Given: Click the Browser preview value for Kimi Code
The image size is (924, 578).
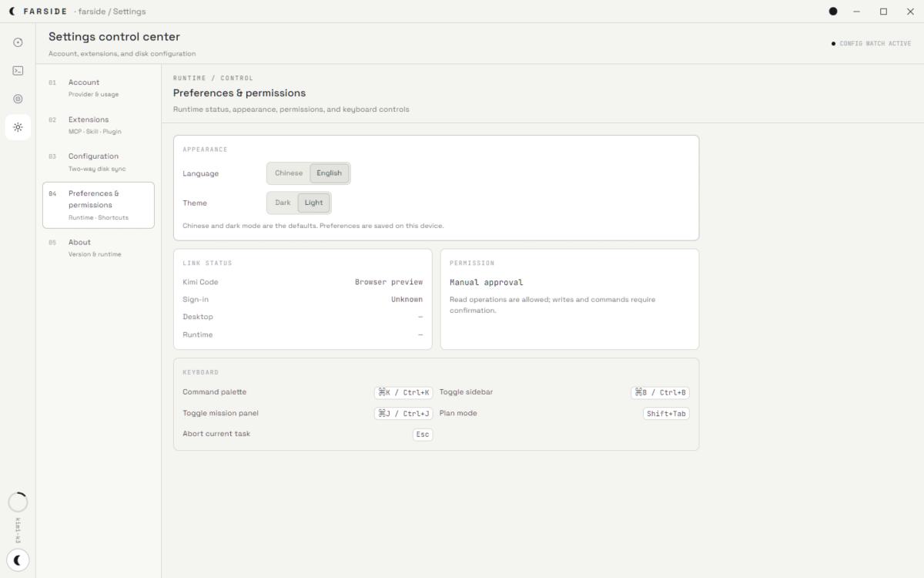Looking at the screenshot, I should pos(389,282).
